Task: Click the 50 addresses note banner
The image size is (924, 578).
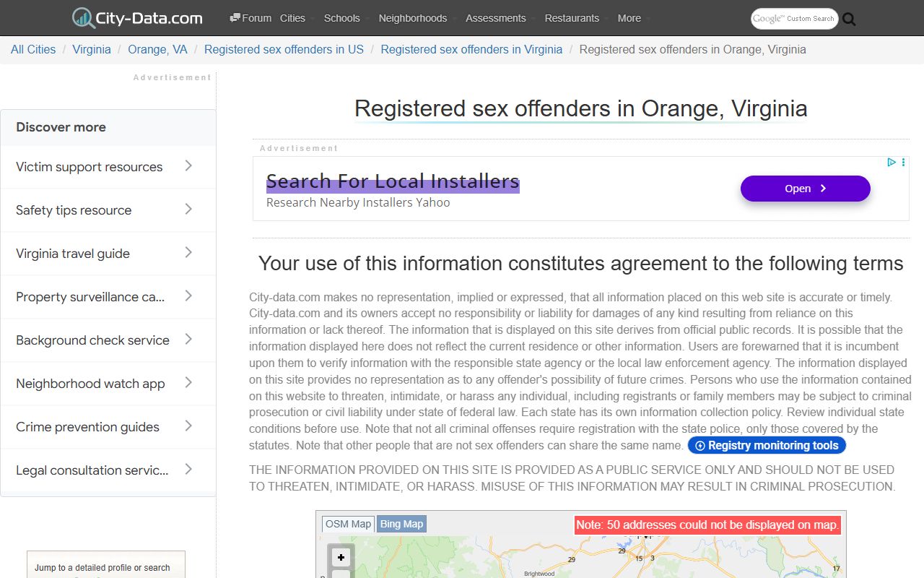Action: point(707,525)
